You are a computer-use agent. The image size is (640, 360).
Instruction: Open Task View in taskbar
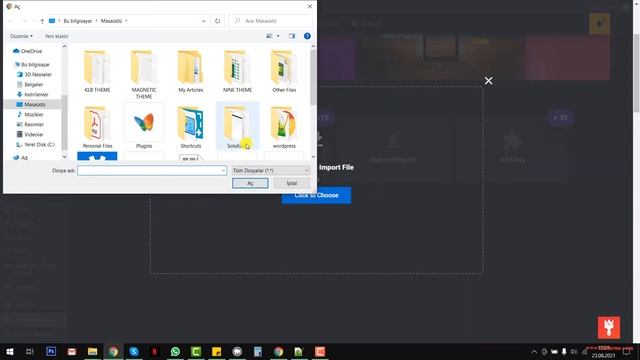tap(30, 351)
